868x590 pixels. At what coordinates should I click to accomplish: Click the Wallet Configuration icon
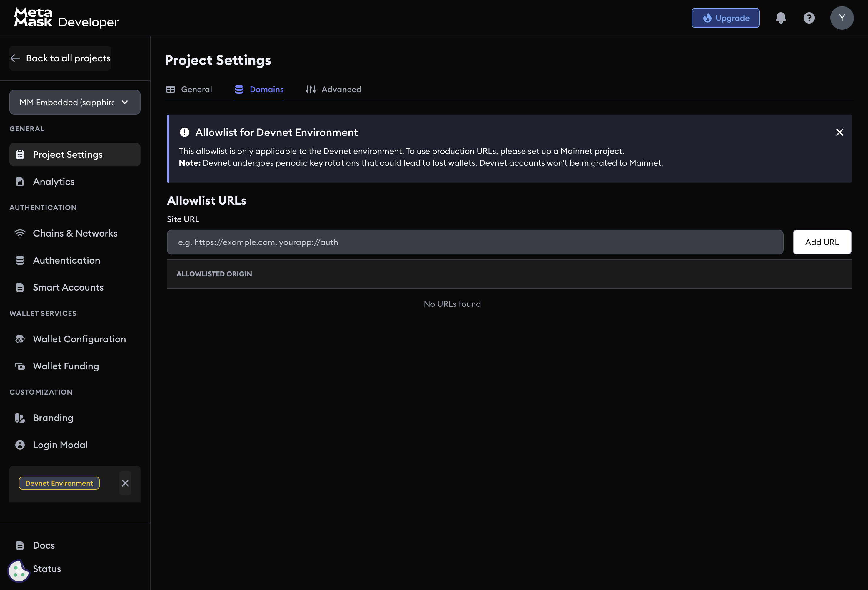coord(20,339)
